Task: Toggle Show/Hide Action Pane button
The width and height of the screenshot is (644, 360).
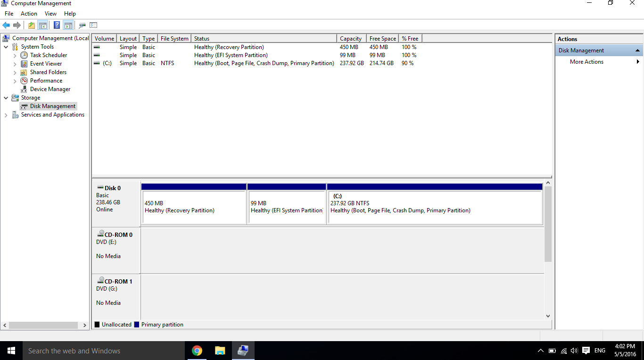Action: pos(68,25)
